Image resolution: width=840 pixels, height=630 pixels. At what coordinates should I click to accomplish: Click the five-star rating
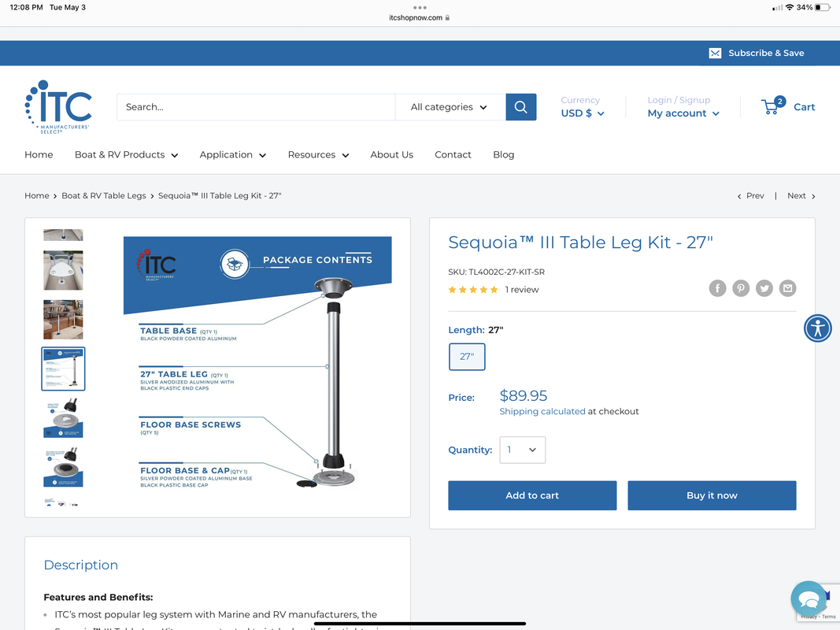[x=473, y=290]
